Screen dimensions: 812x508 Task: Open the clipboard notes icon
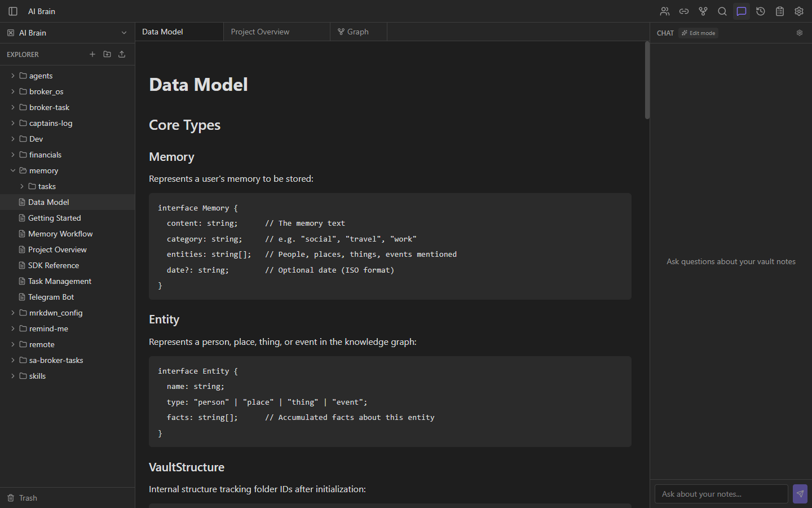[x=780, y=11]
